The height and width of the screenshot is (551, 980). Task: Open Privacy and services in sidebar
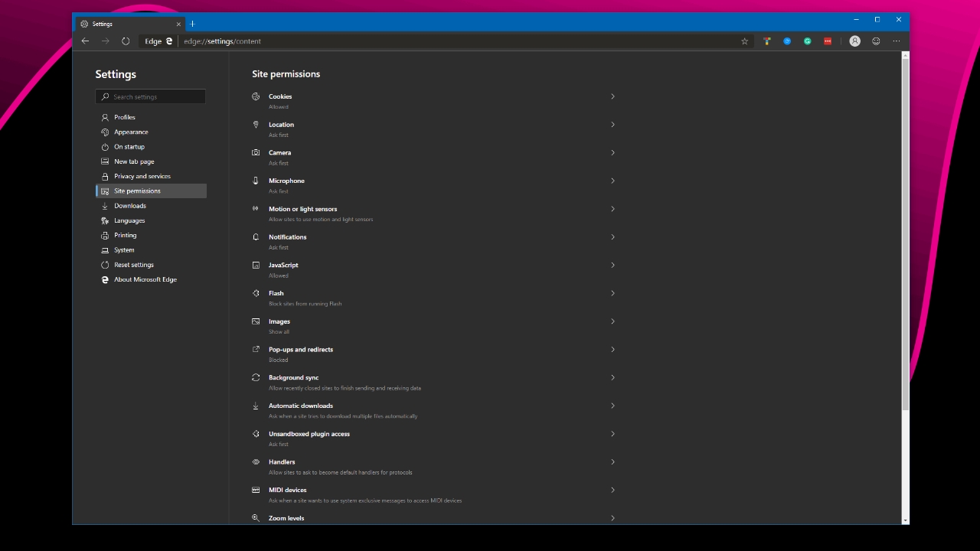tap(142, 176)
